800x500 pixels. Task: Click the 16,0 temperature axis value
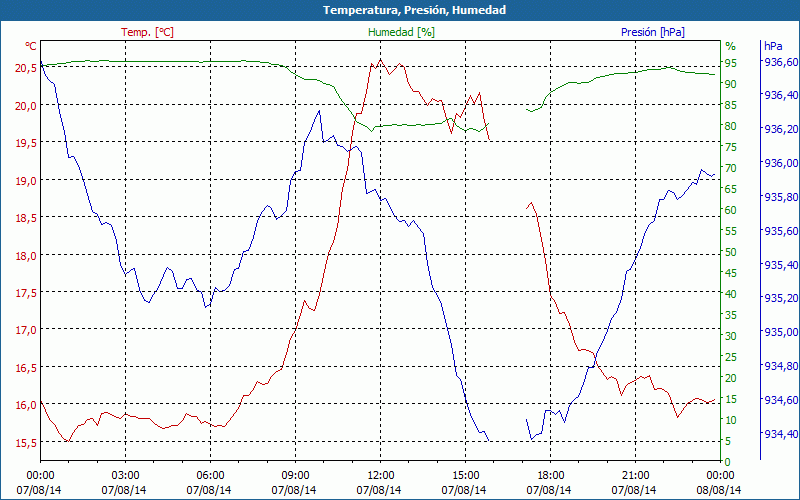click(26, 405)
